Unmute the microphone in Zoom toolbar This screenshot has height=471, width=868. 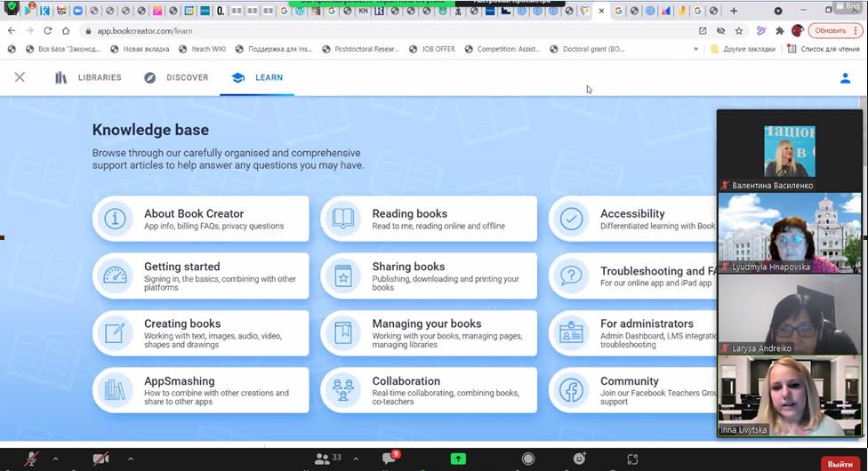coord(32,459)
